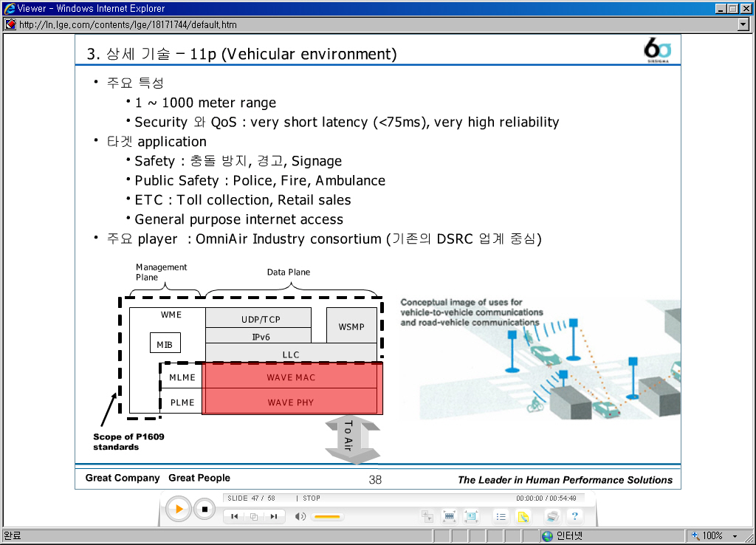Stop playback using the square stop button

205,510
